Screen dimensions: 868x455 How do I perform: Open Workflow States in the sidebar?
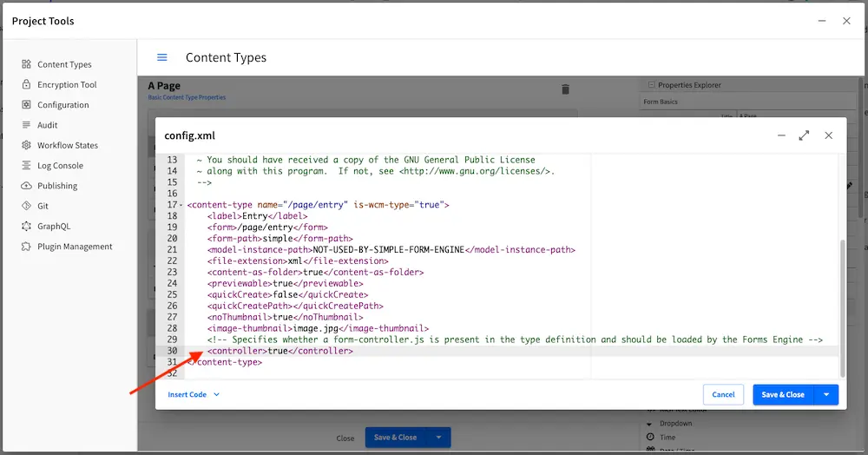tap(67, 145)
